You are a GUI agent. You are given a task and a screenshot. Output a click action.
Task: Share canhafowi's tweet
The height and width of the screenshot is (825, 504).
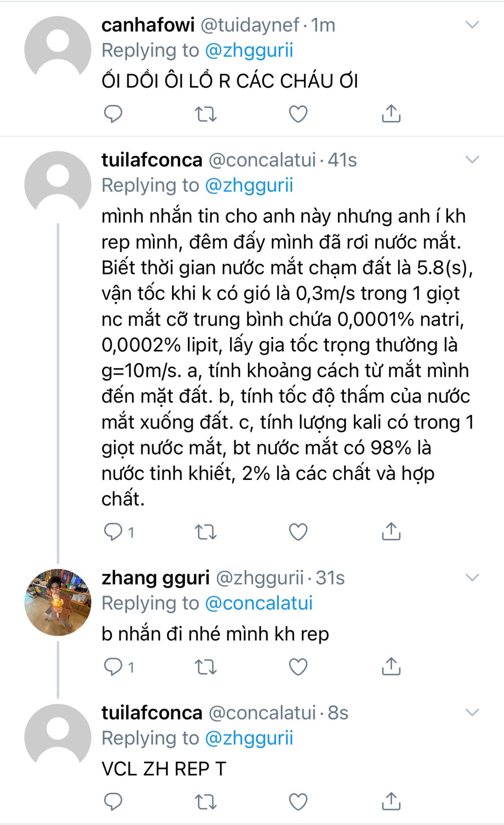391,114
